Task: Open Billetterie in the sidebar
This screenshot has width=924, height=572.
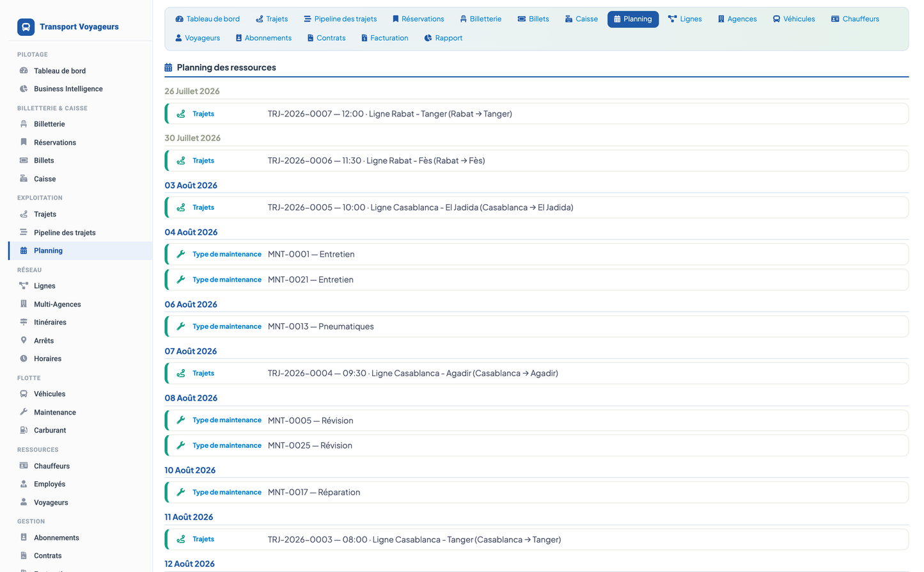Action: [x=49, y=124]
